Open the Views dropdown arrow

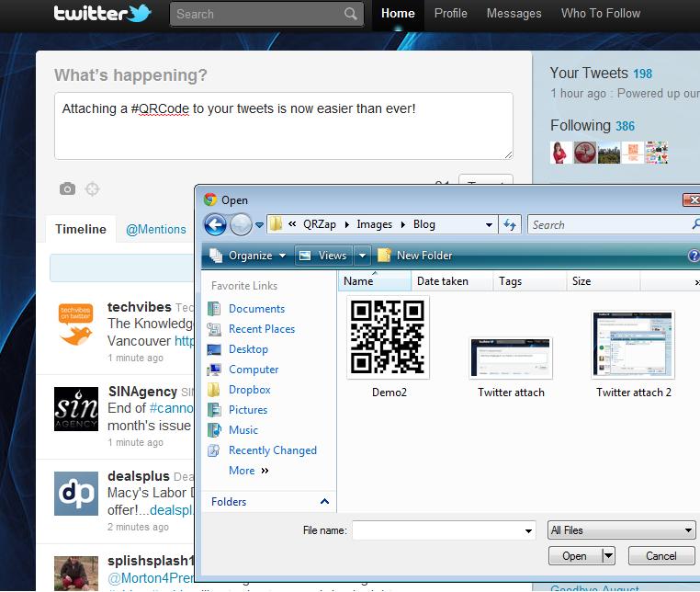click(x=362, y=256)
